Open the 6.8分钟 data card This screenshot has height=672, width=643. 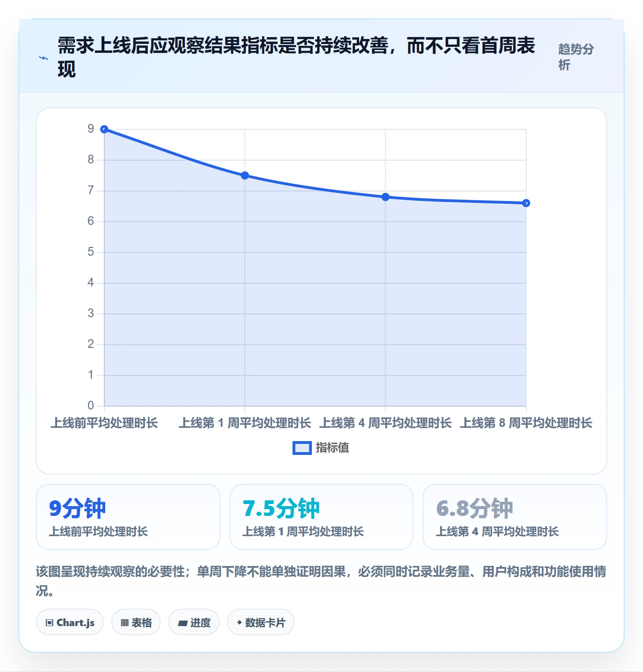click(x=515, y=517)
